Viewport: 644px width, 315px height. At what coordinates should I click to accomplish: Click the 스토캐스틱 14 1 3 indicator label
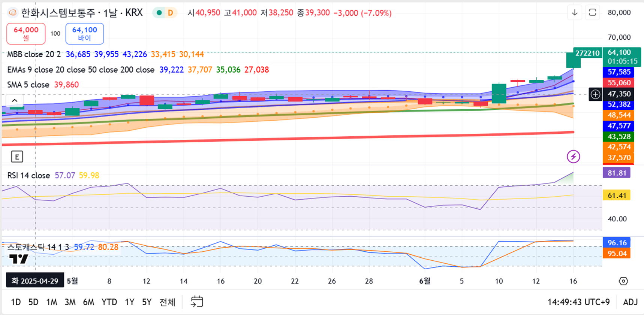pos(38,247)
